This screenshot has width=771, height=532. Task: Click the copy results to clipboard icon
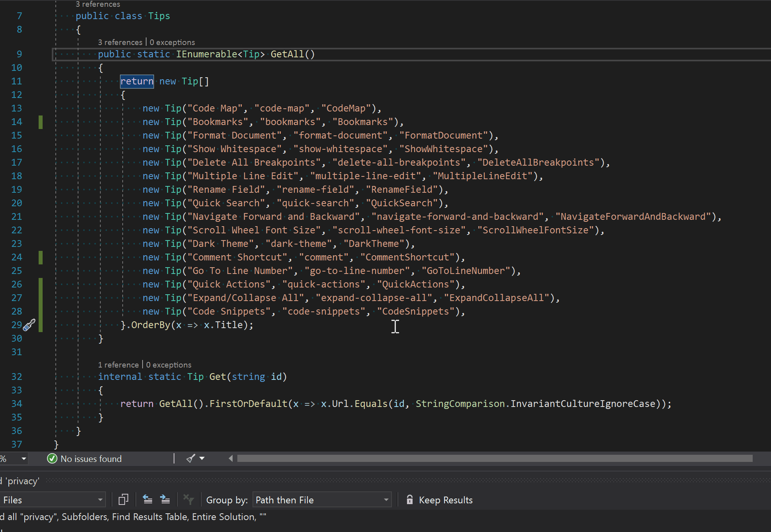122,501
